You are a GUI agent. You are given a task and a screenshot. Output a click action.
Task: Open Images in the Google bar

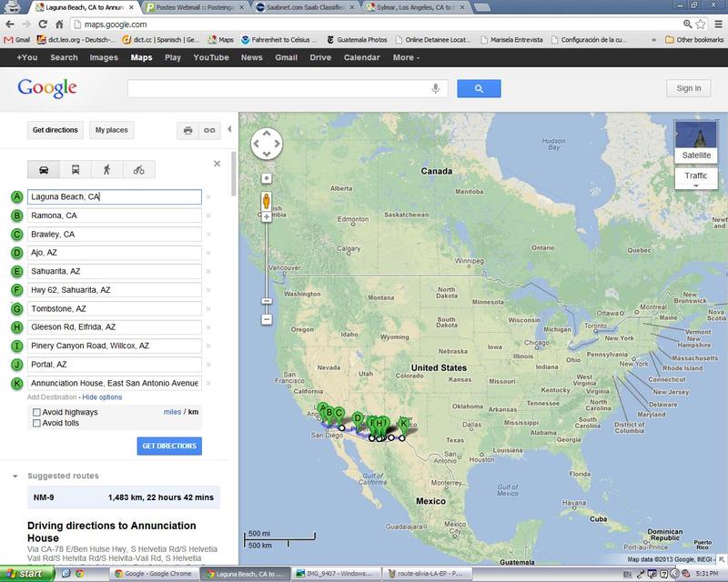pyautogui.click(x=104, y=57)
